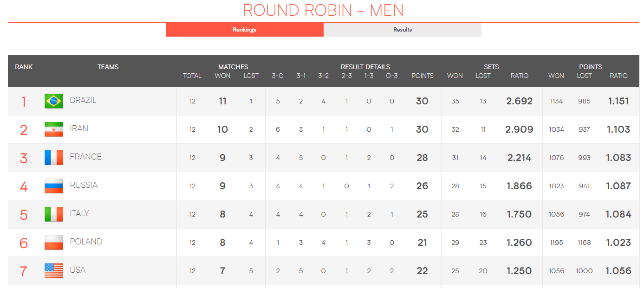The height and width of the screenshot is (288, 644).
Task: Click the Italy flag icon
Action: click(53, 214)
